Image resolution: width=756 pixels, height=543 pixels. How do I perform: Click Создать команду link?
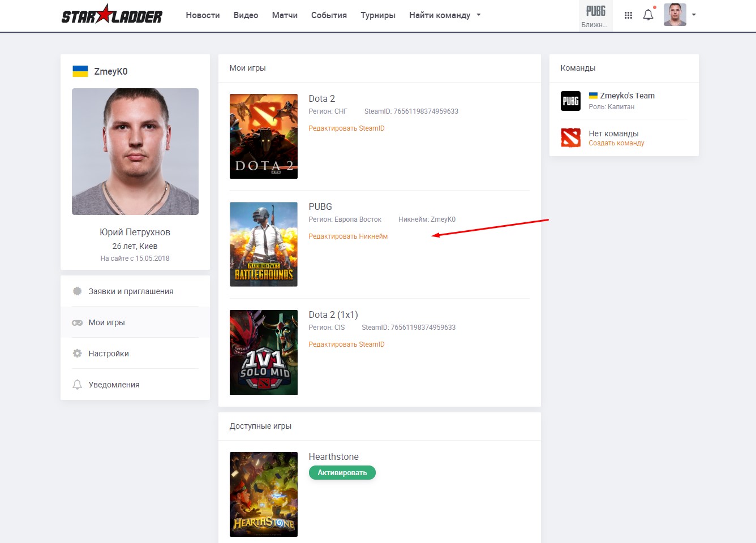616,143
